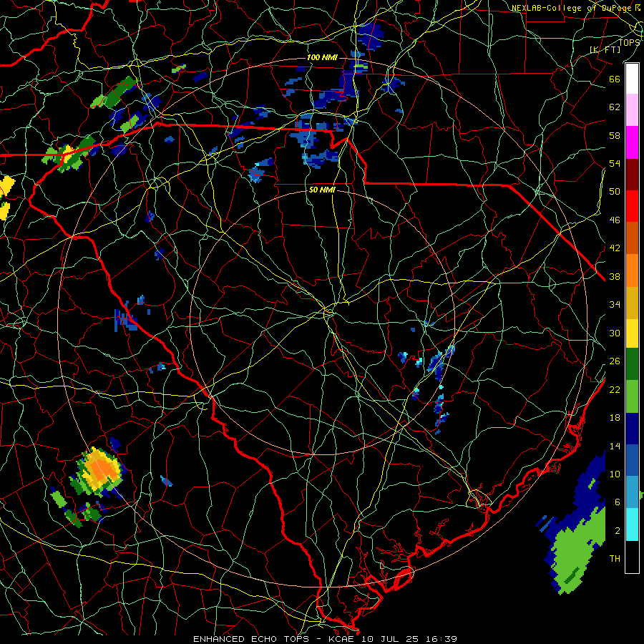The width and height of the screenshot is (644, 644).
Task: Pick the navy blue legend swatch
Action: click(632, 429)
